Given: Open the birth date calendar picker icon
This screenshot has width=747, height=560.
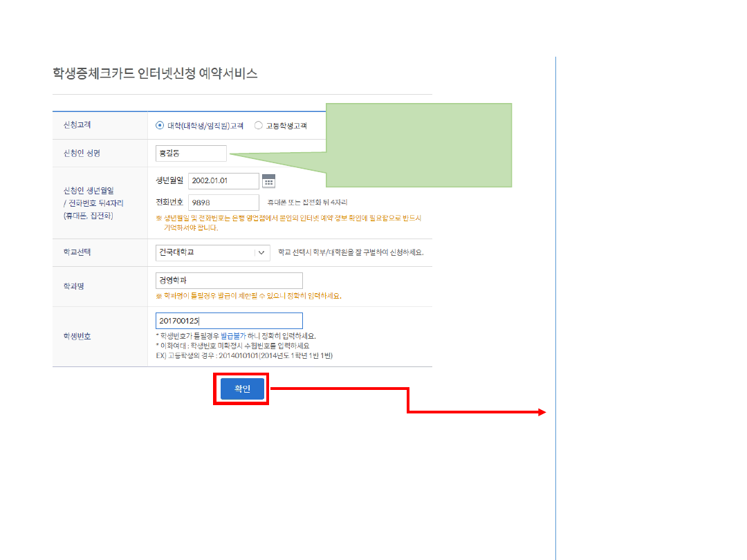Looking at the screenshot, I should [x=268, y=181].
